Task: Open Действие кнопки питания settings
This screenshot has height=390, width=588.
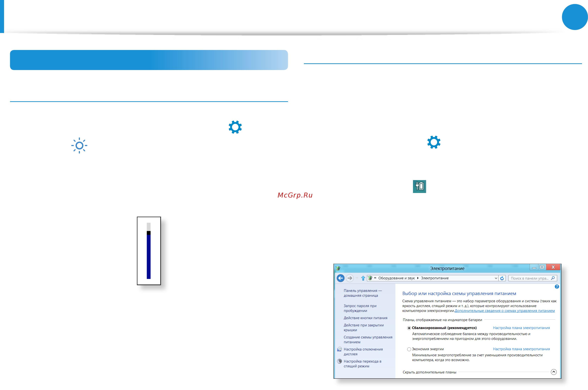Action: click(365, 318)
